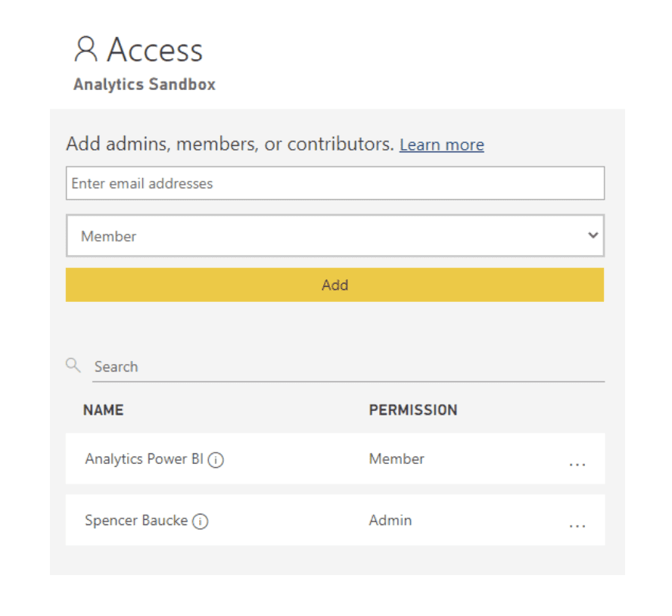672x616 pixels.
Task: Select the Member permission row entry
Action: click(396, 459)
